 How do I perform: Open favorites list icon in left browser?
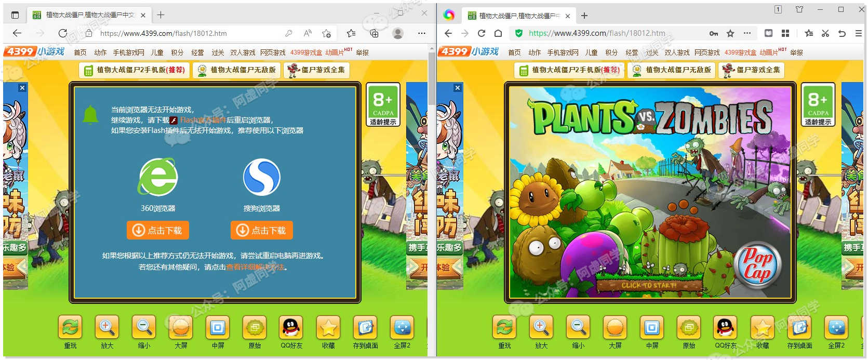coord(351,33)
